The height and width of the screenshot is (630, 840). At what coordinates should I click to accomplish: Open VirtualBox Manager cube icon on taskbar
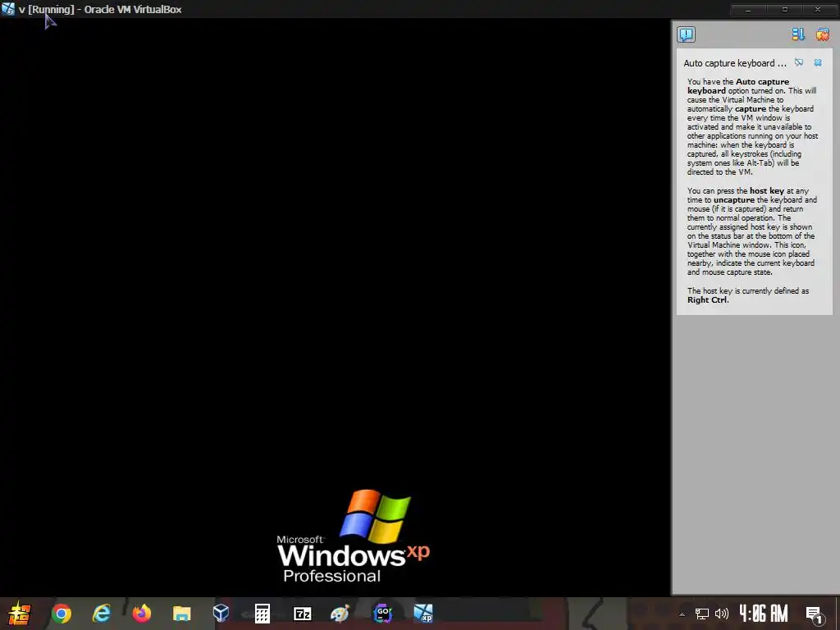221,614
